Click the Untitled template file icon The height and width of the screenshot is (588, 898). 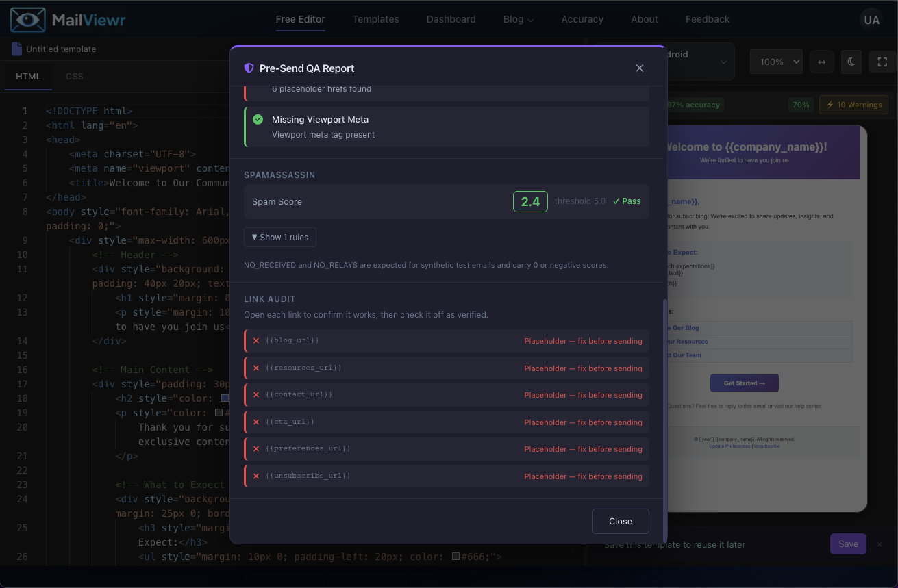(x=16, y=49)
